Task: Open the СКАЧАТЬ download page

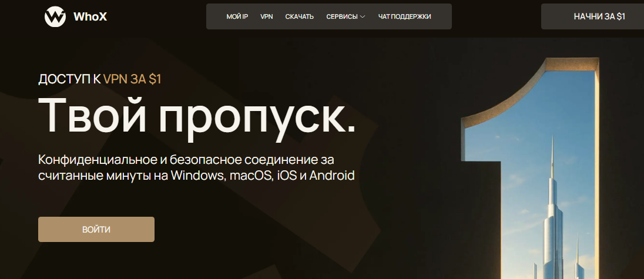Action: coord(300,17)
